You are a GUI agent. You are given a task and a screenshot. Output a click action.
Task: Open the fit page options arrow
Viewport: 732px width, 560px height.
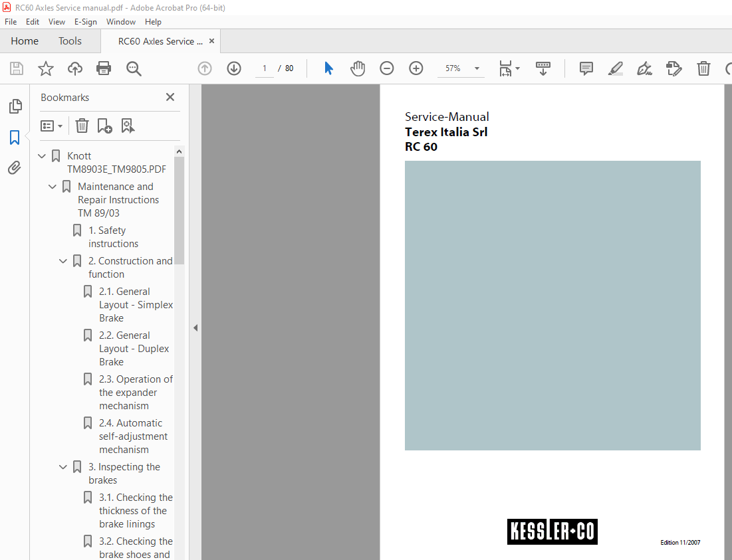517,68
